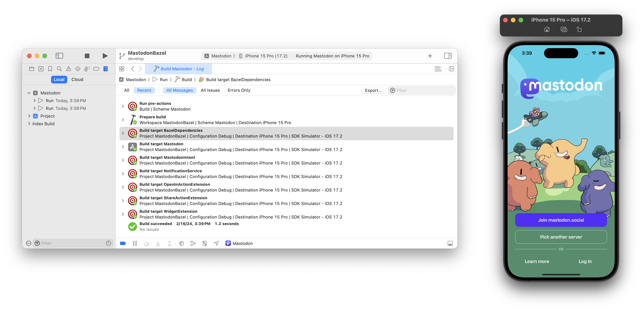Open the Find navigator magnifier icon
The image size is (644, 311).
tap(59, 69)
